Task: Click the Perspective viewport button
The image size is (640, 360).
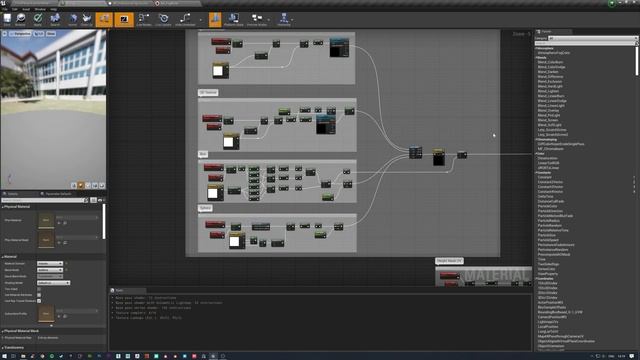Action: click(20, 33)
